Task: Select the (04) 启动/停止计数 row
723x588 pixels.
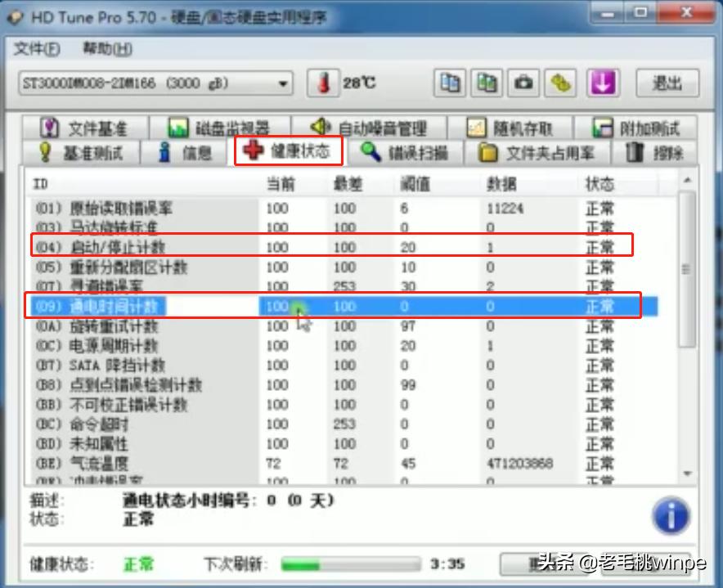Action: click(245, 247)
